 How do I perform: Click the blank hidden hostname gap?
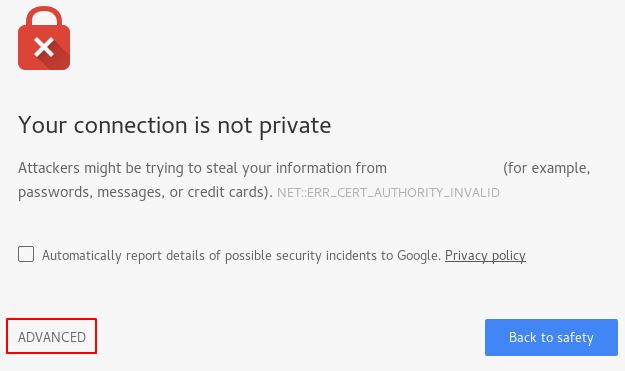click(445, 168)
